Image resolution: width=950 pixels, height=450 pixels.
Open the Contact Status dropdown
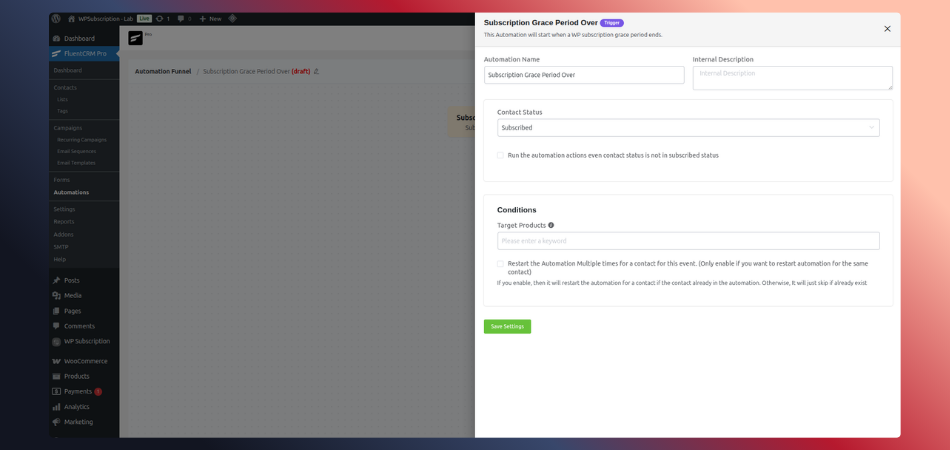[x=688, y=128]
